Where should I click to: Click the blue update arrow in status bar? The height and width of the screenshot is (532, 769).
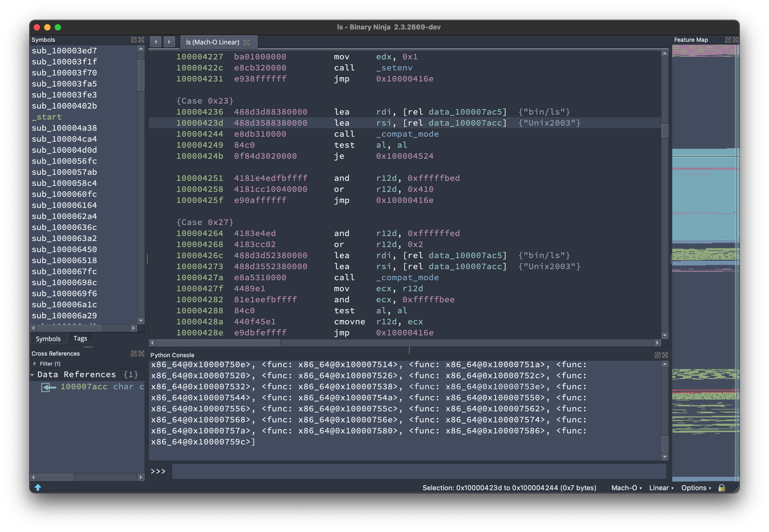click(38, 487)
